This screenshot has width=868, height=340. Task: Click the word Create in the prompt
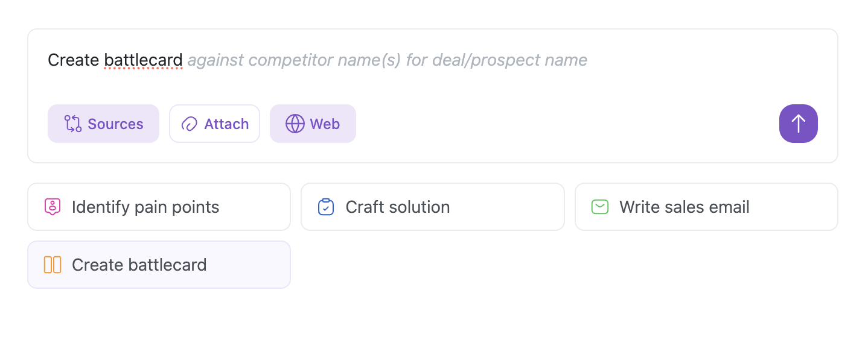click(73, 60)
